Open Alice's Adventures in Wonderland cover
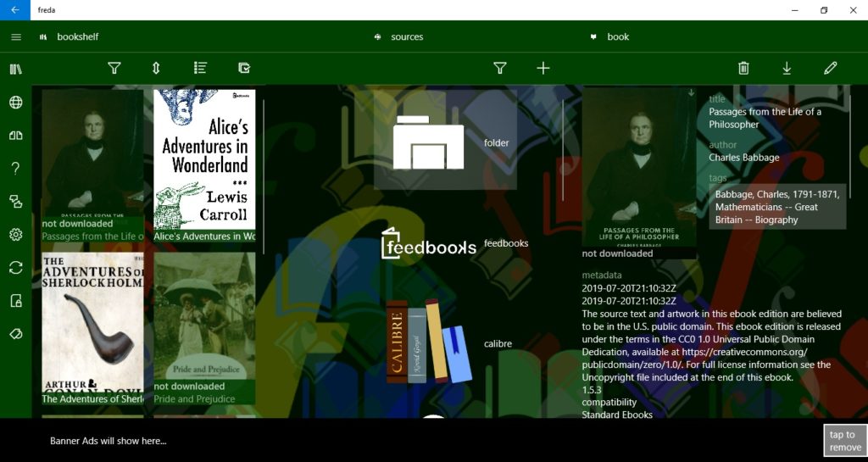This screenshot has height=462, width=868. pos(204,160)
